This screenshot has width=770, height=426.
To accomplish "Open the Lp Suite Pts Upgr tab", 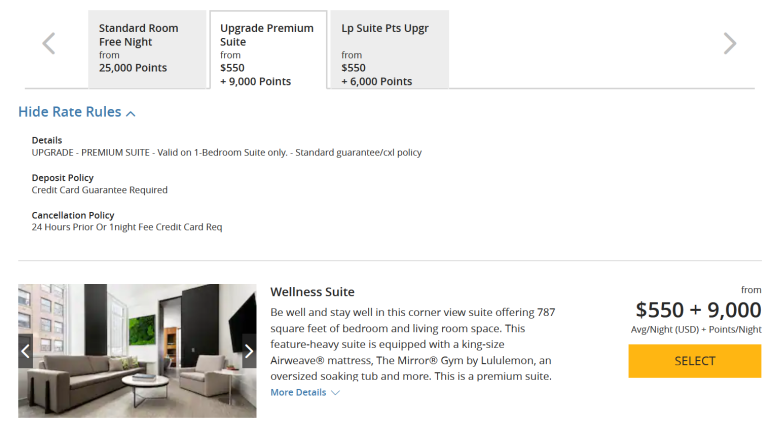I will tap(389, 49).
